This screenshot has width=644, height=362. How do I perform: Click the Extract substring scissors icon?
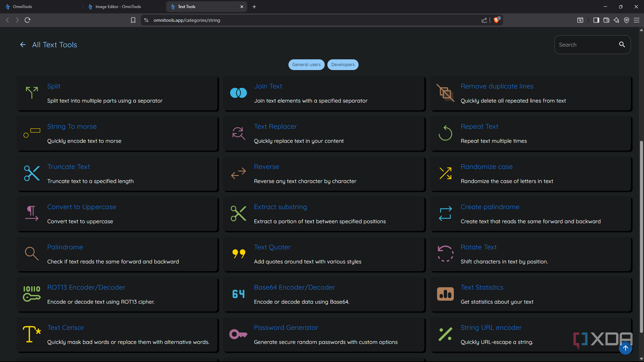click(238, 214)
